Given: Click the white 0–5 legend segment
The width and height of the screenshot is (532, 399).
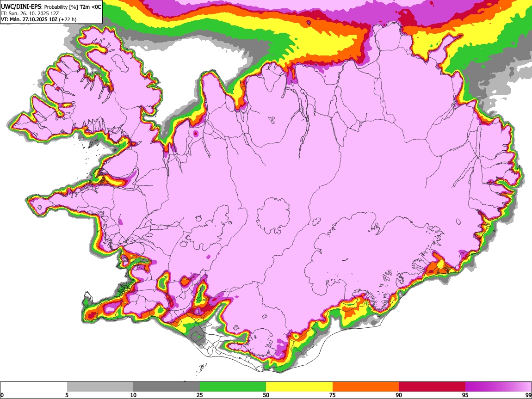Looking at the screenshot, I should [x=34, y=387].
